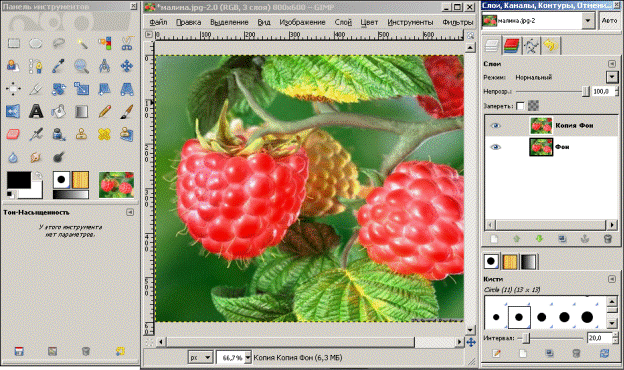The height and width of the screenshot is (370, 624).
Task: Open the Правка menu
Action: tap(189, 22)
